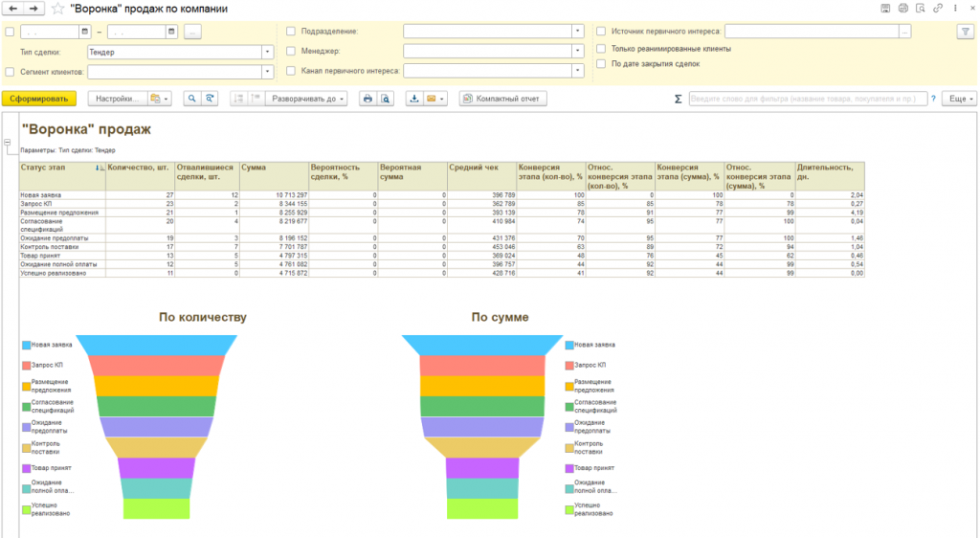Open the Настройки report settings
This screenshot has width=980, height=538.
tap(118, 99)
